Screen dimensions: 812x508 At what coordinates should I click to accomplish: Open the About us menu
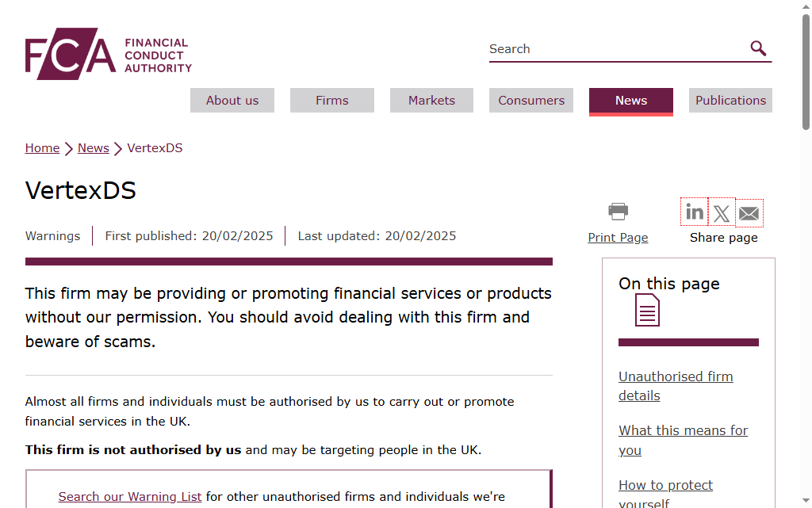click(x=232, y=101)
